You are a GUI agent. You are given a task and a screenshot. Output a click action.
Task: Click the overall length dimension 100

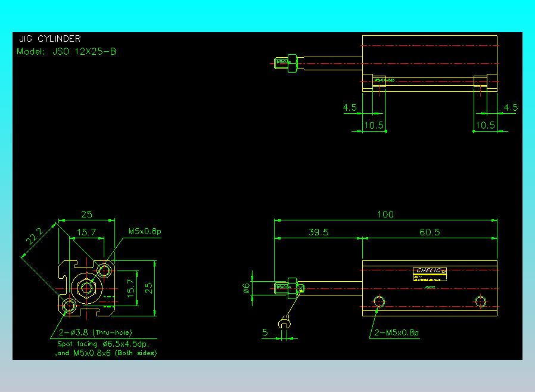pyautogui.click(x=385, y=214)
